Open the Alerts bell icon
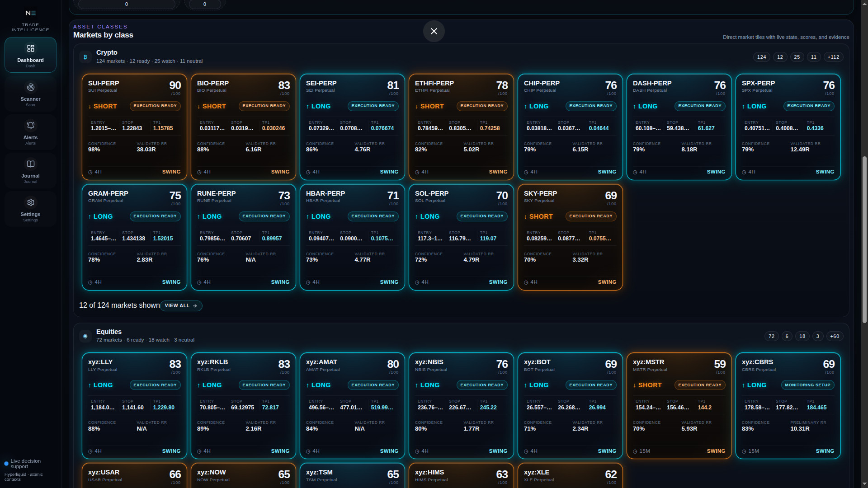Viewport: 868px width, 488px height. pyautogui.click(x=30, y=126)
